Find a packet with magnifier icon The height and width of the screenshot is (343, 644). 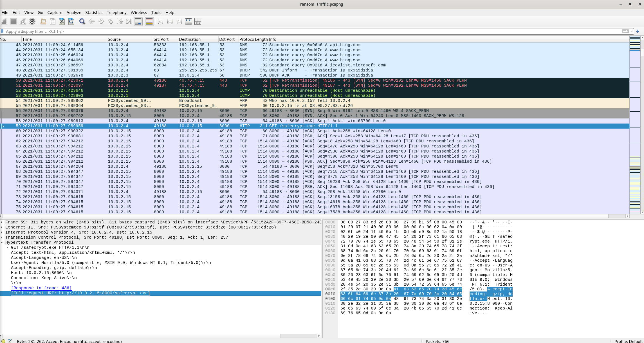click(x=82, y=21)
